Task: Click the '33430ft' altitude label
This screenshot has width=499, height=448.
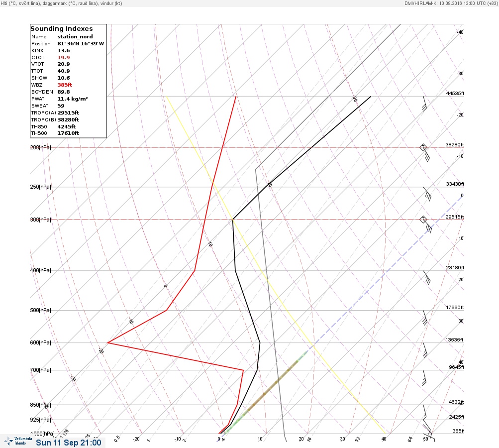Action: click(x=455, y=184)
